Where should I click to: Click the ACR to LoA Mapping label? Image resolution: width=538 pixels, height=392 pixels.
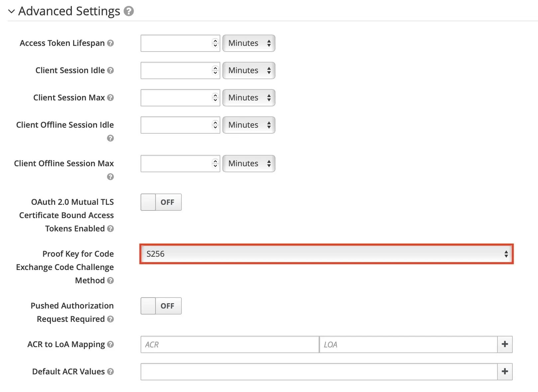(66, 344)
